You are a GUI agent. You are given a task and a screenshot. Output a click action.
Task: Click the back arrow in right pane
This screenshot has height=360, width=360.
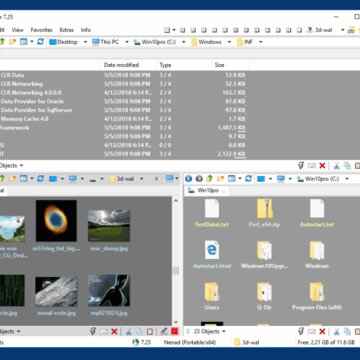tap(188, 179)
